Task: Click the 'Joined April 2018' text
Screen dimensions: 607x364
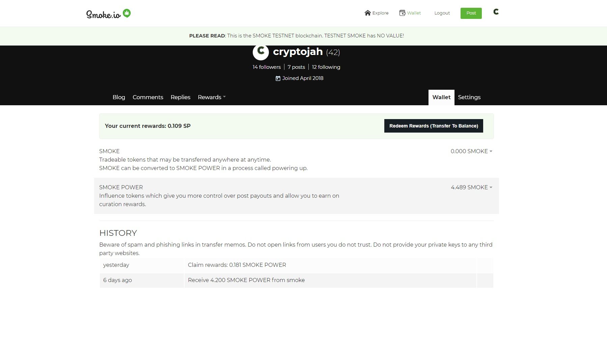Action: 303,78
